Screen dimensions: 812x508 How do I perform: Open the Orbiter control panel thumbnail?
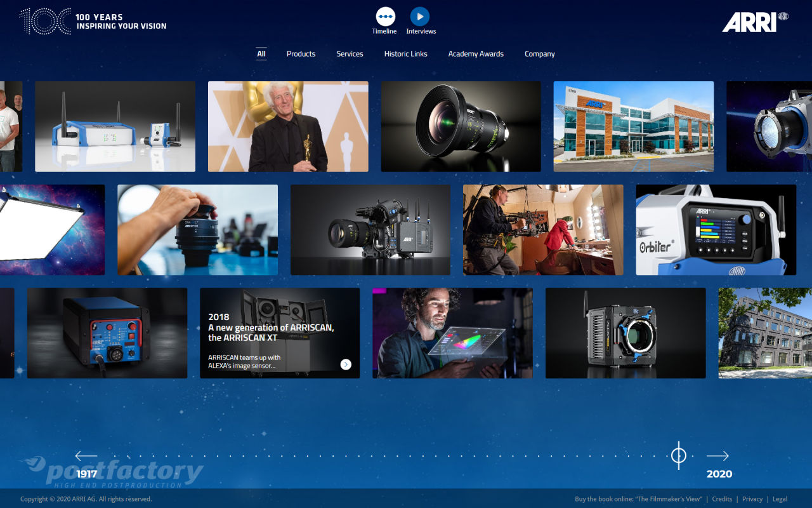pos(716,230)
